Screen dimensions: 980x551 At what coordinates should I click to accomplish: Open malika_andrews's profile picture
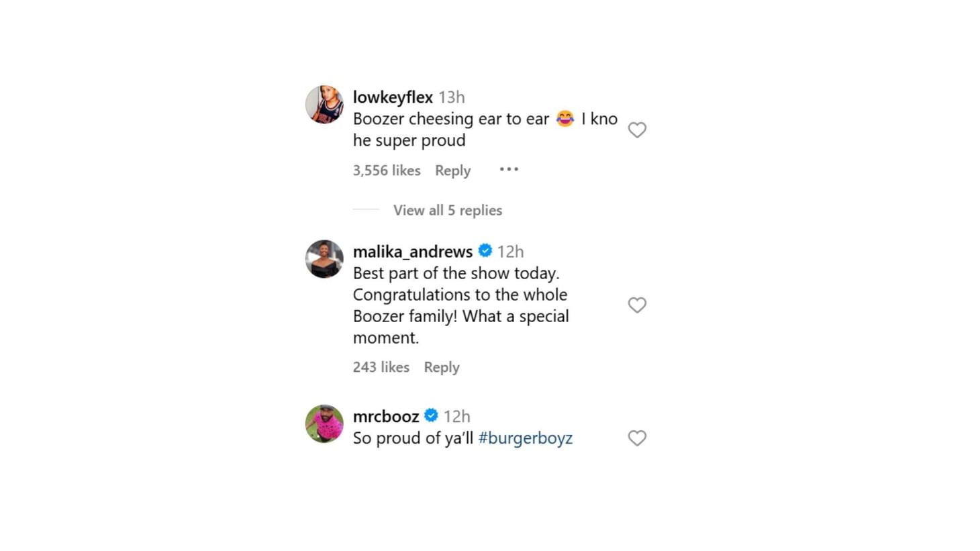click(x=324, y=259)
